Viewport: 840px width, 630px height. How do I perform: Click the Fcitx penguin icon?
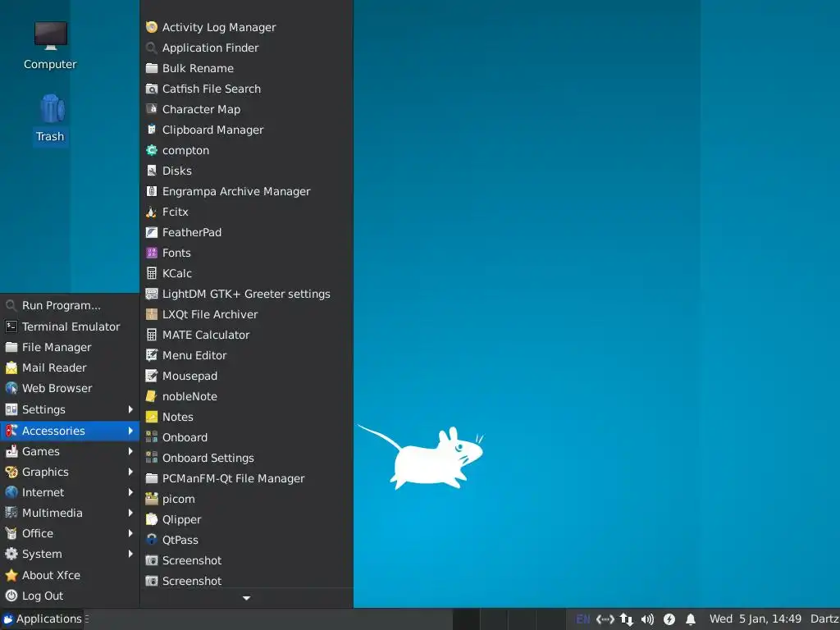152,212
